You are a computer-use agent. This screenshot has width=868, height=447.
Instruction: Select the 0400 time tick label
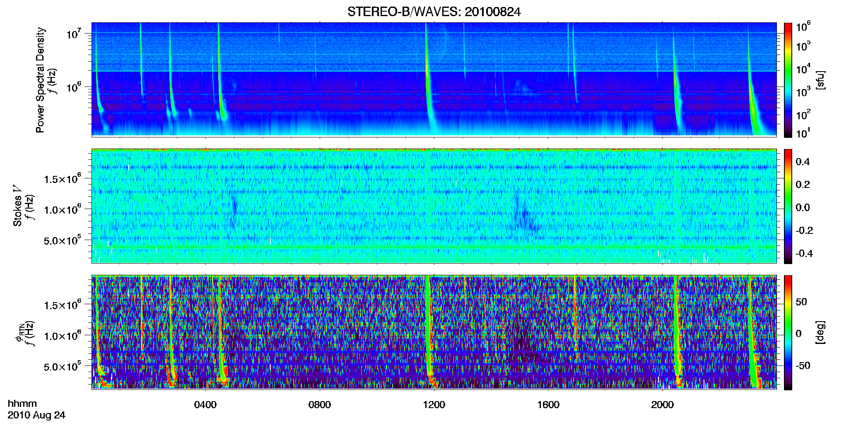pos(205,405)
